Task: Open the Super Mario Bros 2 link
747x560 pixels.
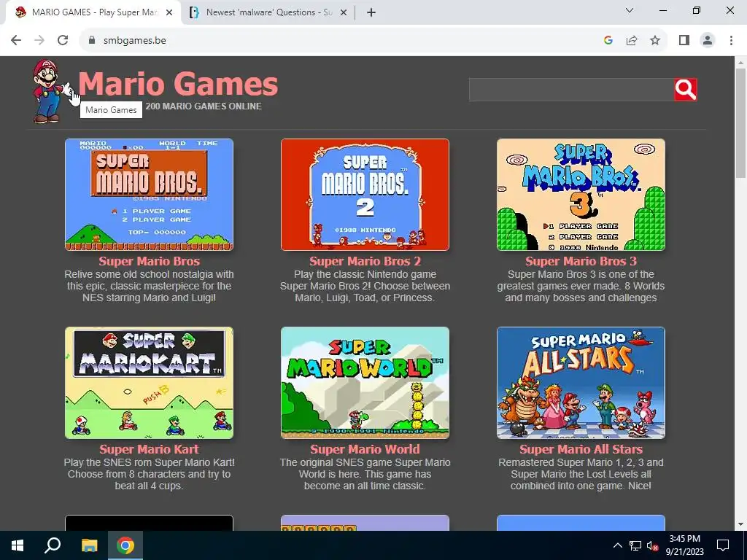Action: 365,261
